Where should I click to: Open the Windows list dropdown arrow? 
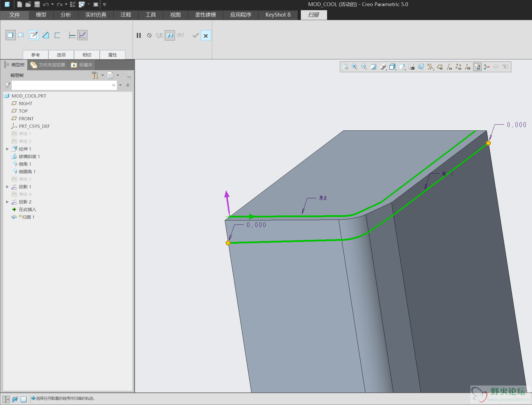click(x=89, y=4)
